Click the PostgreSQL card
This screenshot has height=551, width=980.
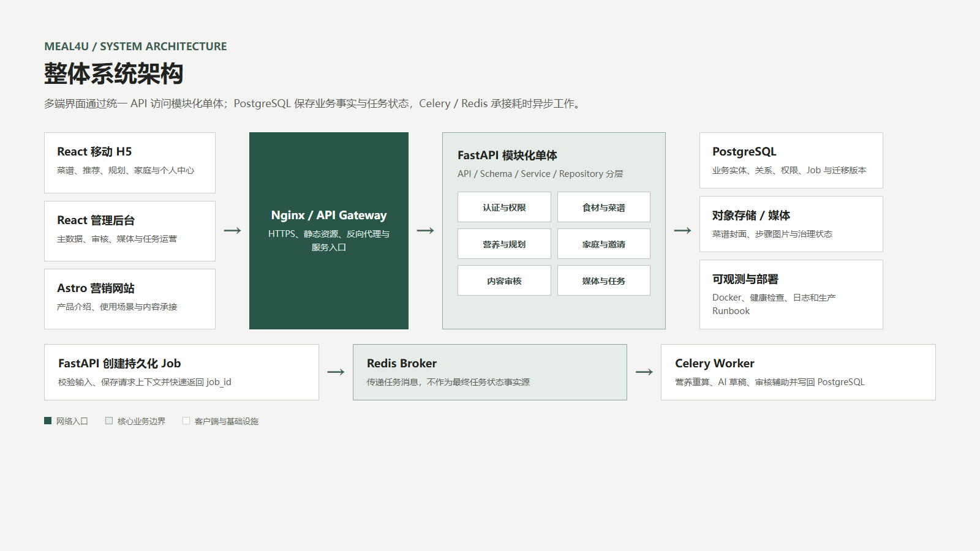791,160
